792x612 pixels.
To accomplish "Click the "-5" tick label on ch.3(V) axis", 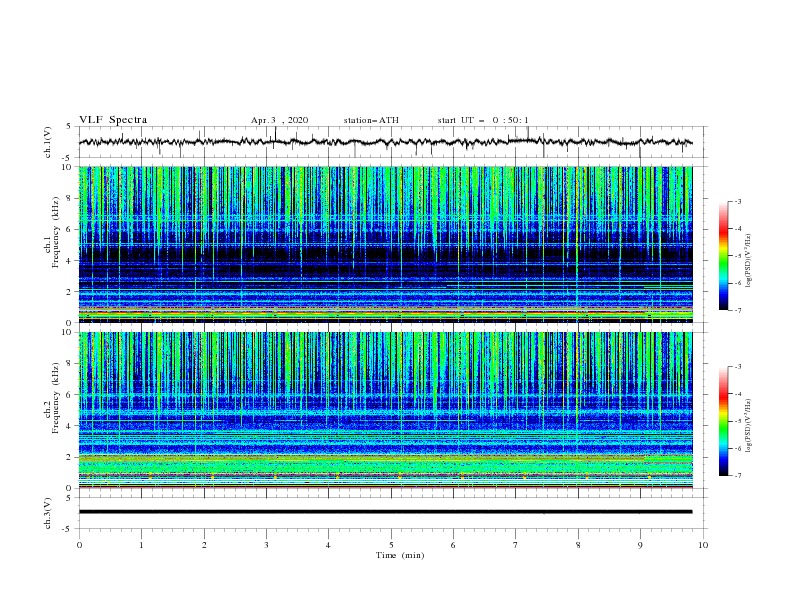I will pyautogui.click(x=68, y=529).
